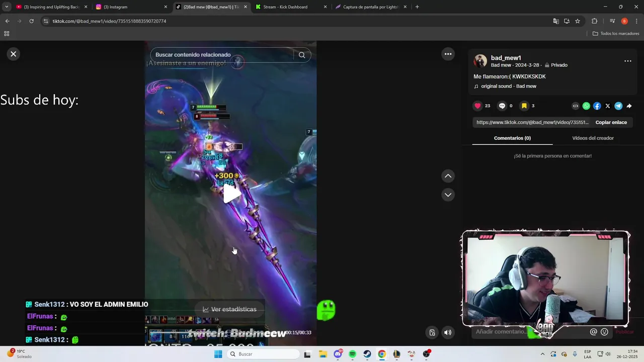This screenshot has width=644, height=362.
Task: Open the Chrome extensions puzzle icon
Action: [594, 21]
